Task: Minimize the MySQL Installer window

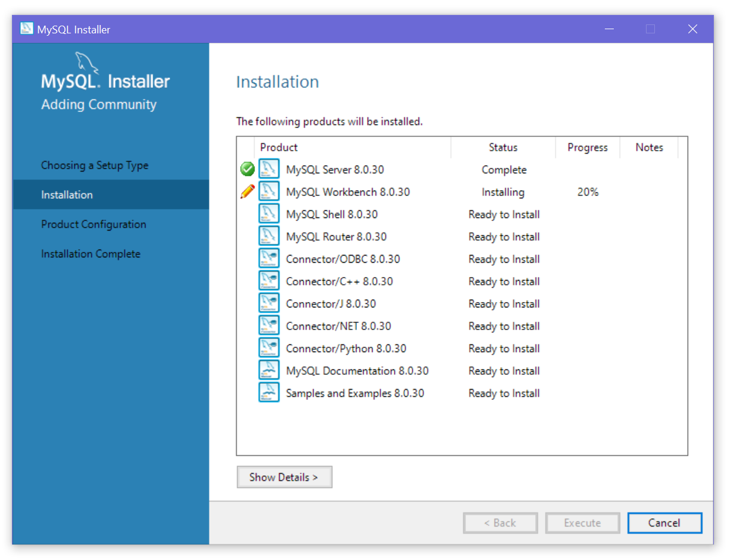Action: point(608,29)
